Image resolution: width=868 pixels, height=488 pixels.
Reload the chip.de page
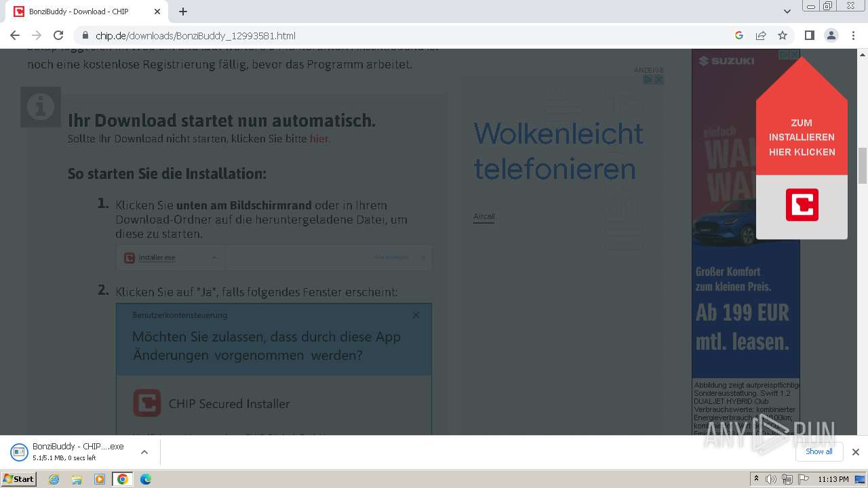pos(58,35)
